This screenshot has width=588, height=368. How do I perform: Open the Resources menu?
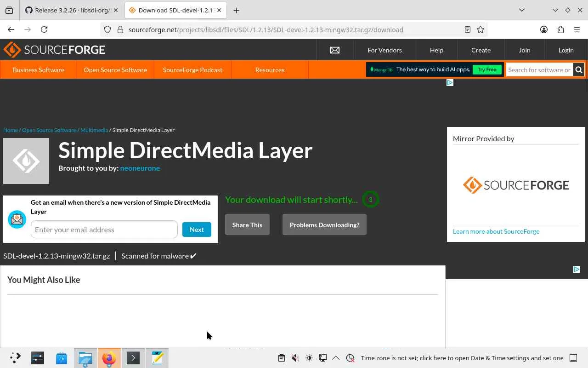(270, 70)
